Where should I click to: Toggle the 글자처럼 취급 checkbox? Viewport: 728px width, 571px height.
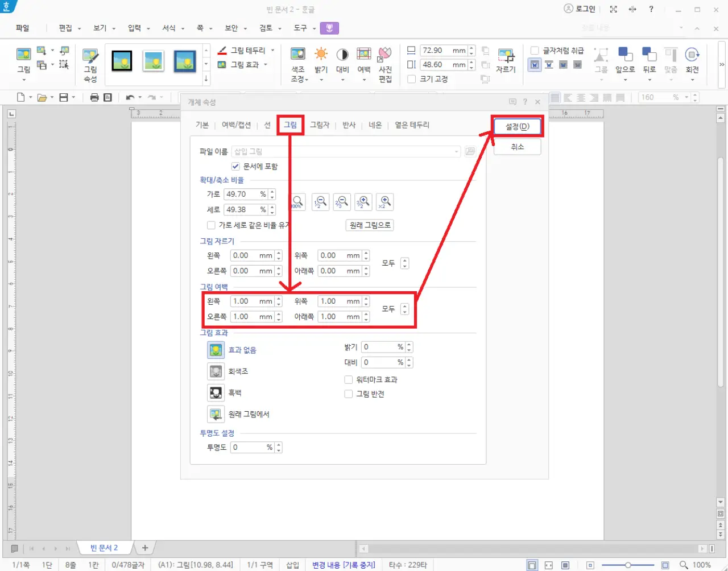[x=535, y=51]
